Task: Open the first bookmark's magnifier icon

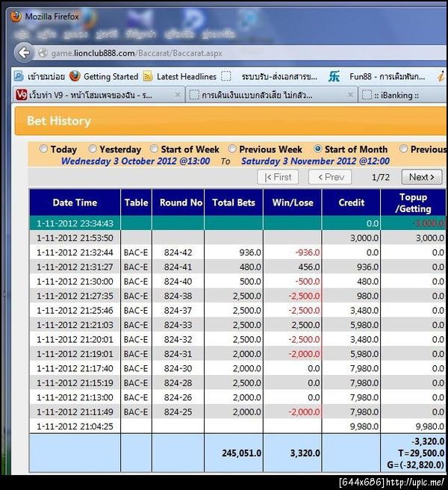Action: coord(19,76)
